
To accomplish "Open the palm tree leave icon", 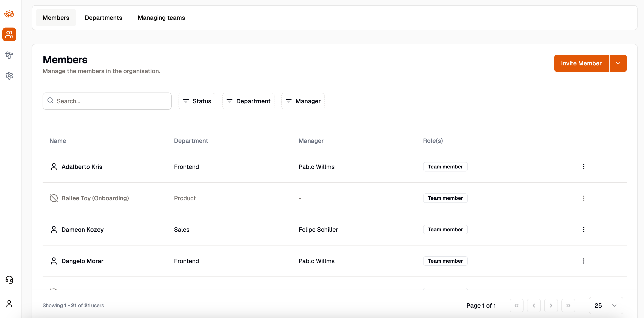I will 9,55.
